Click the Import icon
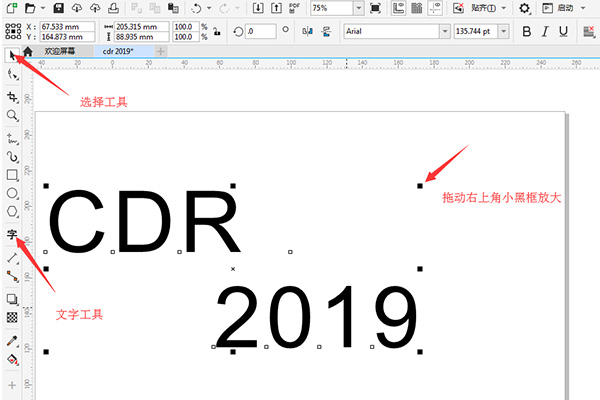Screen dimensions: 600x400 pyautogui.click(x=258, y=8)
